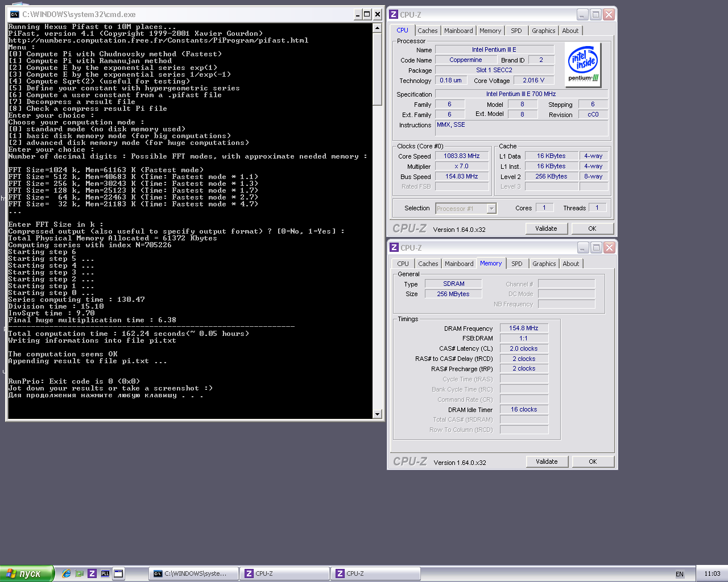Open the SPD tab in upper CPU-Z

[516, 31]
